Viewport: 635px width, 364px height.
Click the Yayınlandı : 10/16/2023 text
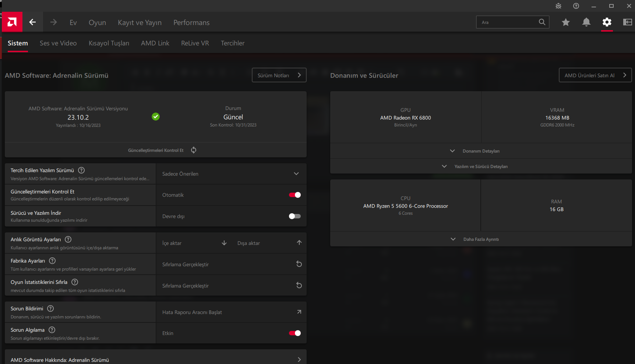tap(78, 125)
